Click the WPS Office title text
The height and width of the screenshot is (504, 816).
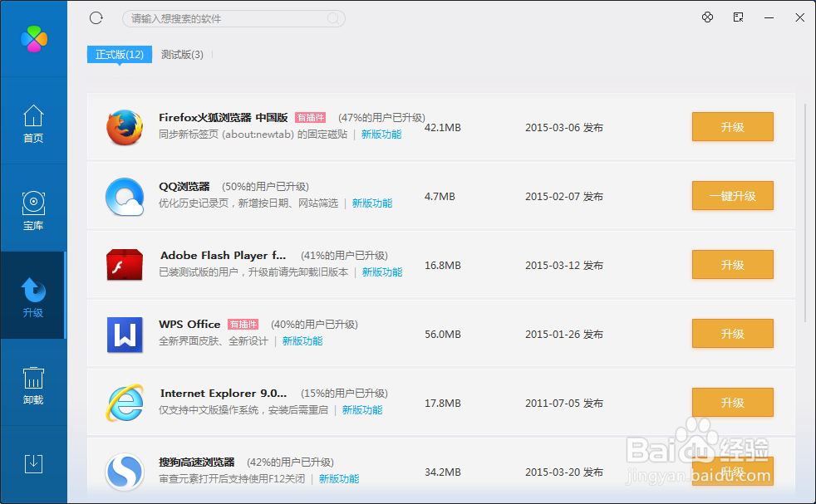[x=189, y=324]
